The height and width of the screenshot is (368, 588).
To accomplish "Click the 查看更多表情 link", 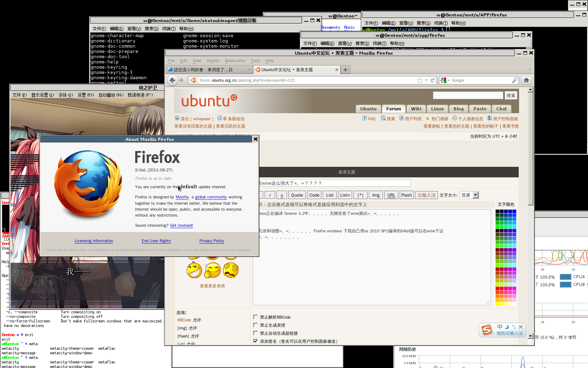I will [212, 286].
